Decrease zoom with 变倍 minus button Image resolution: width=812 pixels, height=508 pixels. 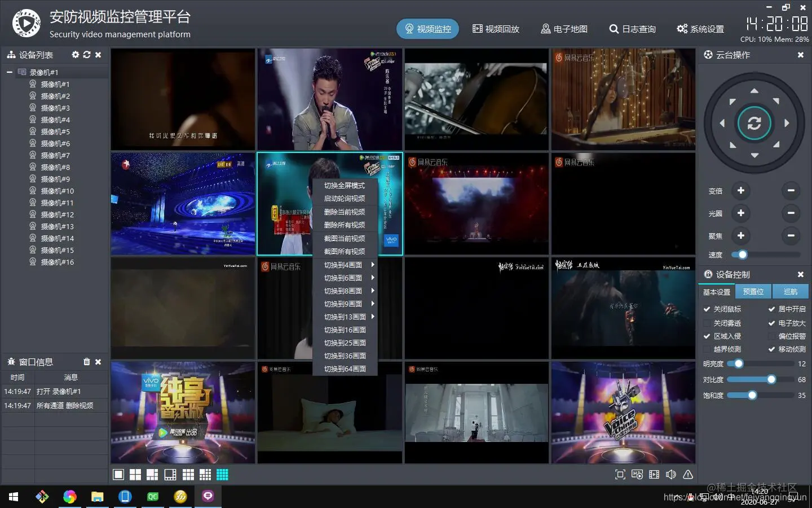pos(791,191)
